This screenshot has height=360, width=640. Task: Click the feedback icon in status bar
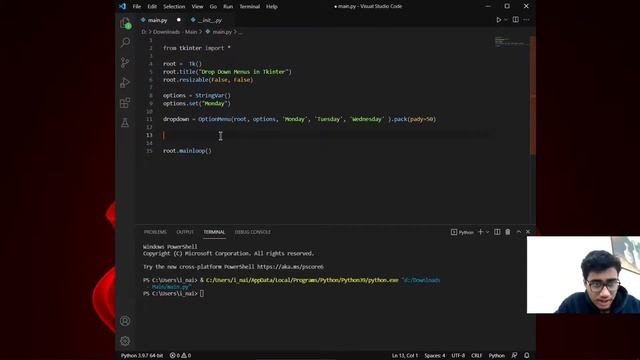click(514, 356)
